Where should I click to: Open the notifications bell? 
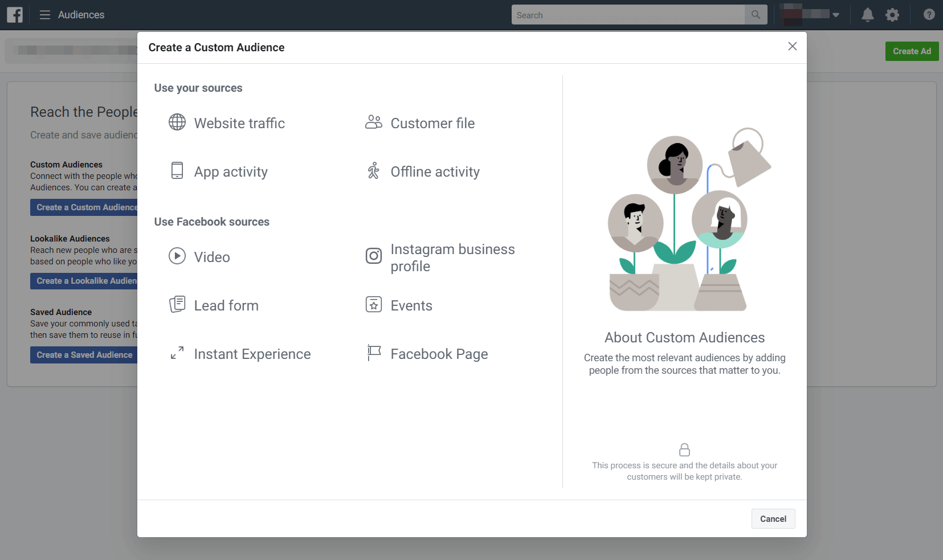tap(867, 15)
